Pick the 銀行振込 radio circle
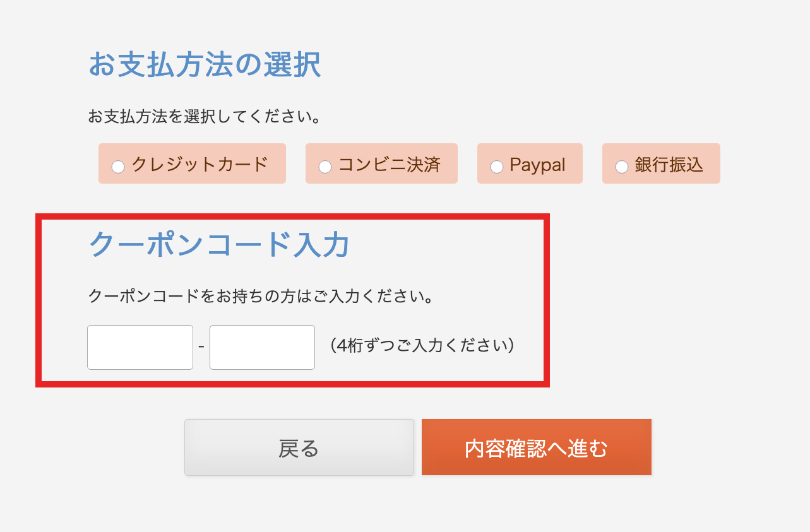The width and height of the screenshot is (810, 532). click(621, 167)
